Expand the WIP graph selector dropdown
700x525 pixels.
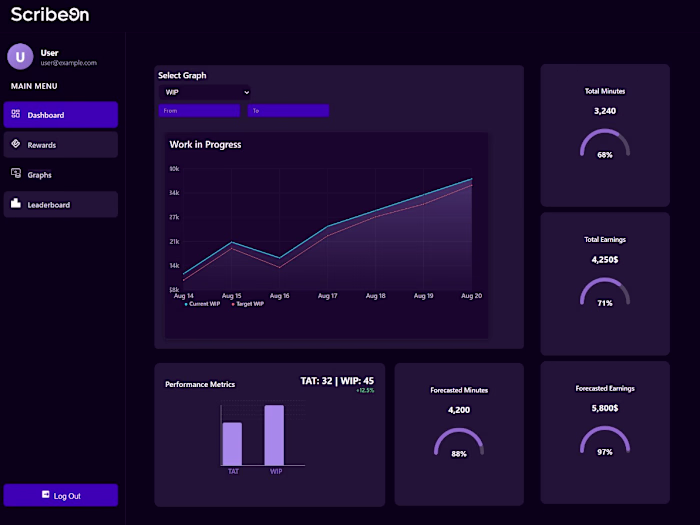click(x=204, y=92)
